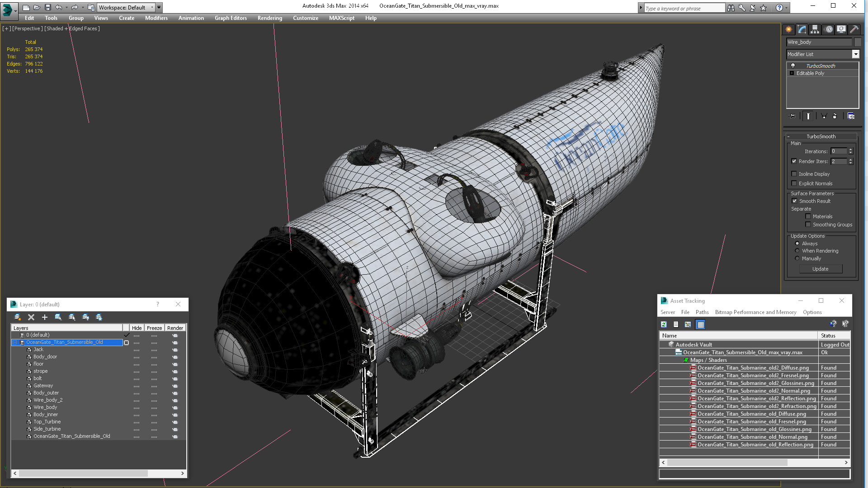Open Bitmap Performance and Memory menu

[755, 312]
